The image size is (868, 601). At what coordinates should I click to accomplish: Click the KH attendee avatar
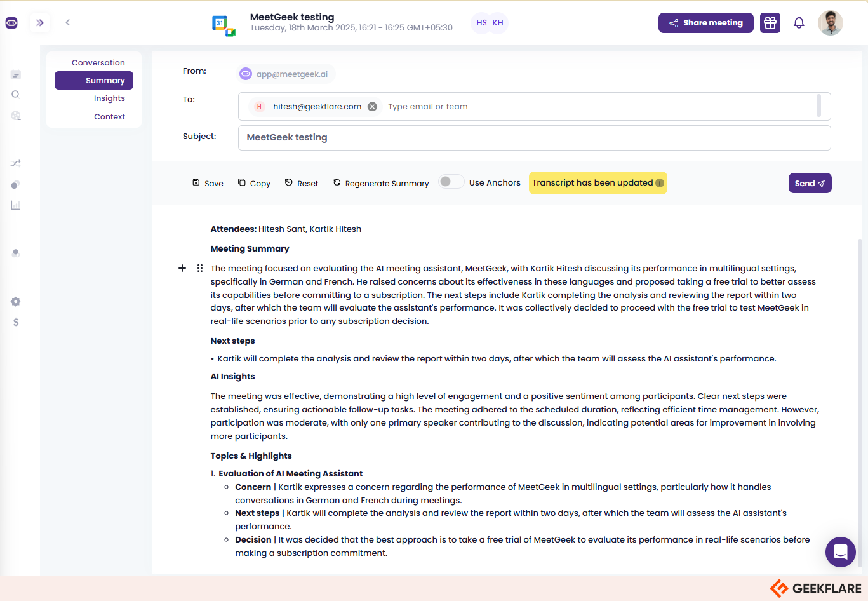pyautogui.click(x=498, y=23)
